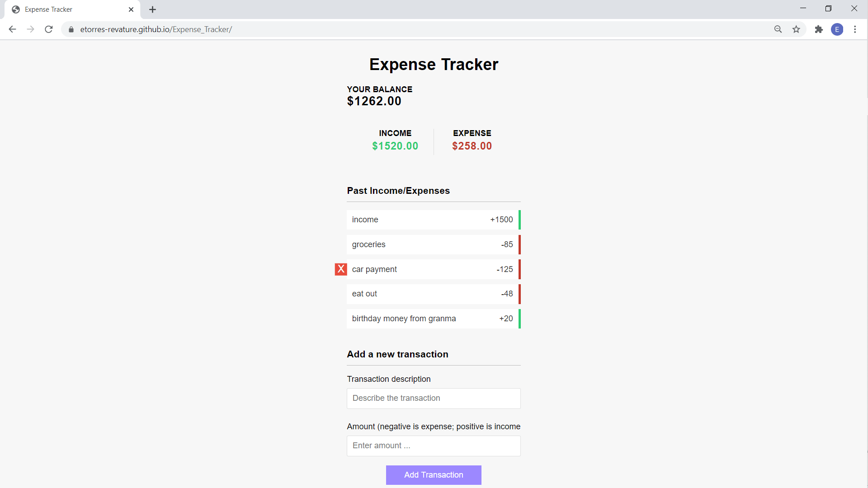
Task: Click the income transaction list item
Action: [x=434, y=219]
